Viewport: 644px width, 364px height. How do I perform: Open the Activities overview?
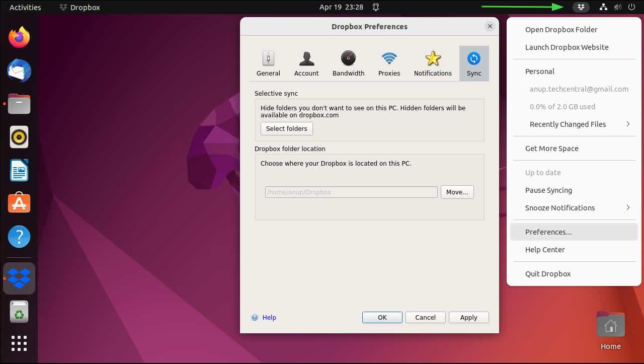tap(25, 7)
